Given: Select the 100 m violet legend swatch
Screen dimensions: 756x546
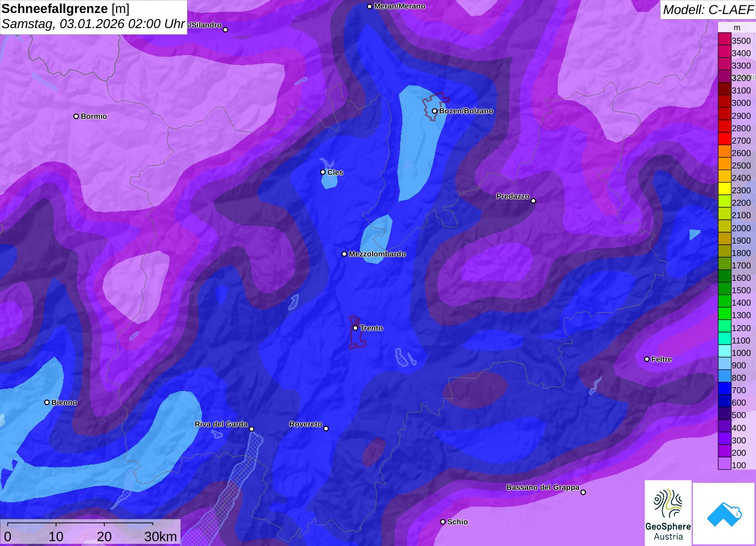Looking at the screenshot, I should [724, 463].
